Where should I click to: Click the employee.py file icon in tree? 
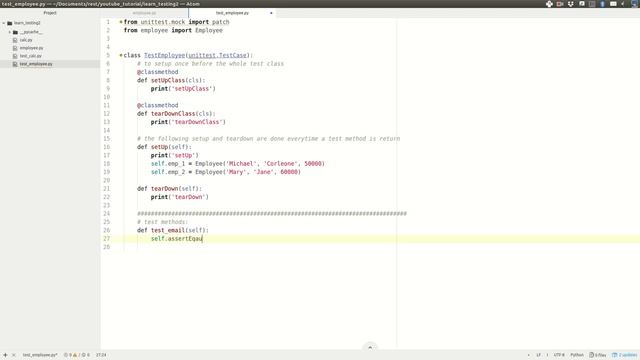pos(15,48)
